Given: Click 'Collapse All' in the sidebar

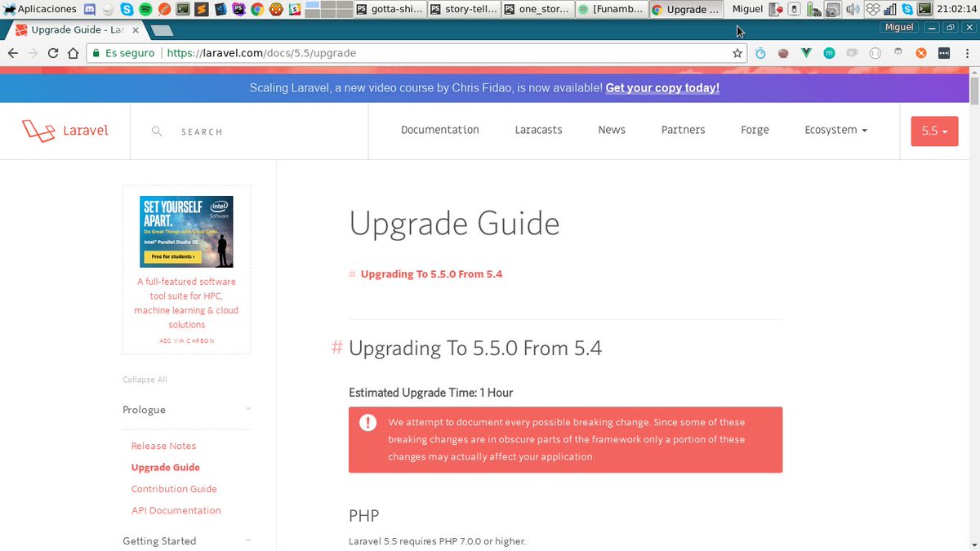Looking at the screenshot, I should pyautogui.click(x=145, y=380).
